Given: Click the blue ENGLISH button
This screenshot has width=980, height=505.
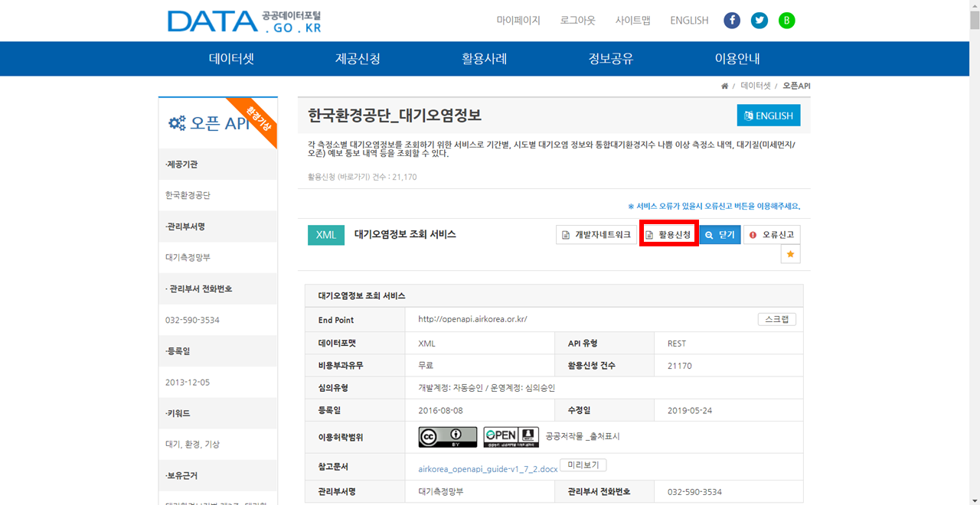Looking at the screenshot, I should (x=769, y=116).
